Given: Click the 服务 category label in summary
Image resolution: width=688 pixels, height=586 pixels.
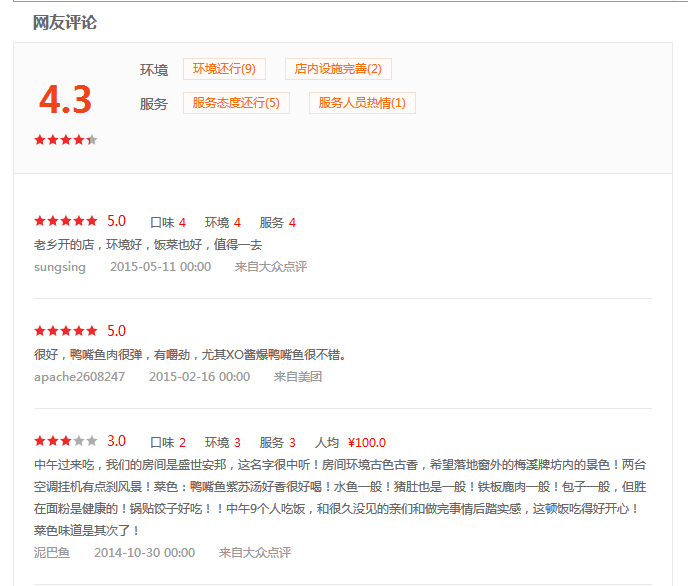Looking at the screenshot, I should [x=154, y=104].
